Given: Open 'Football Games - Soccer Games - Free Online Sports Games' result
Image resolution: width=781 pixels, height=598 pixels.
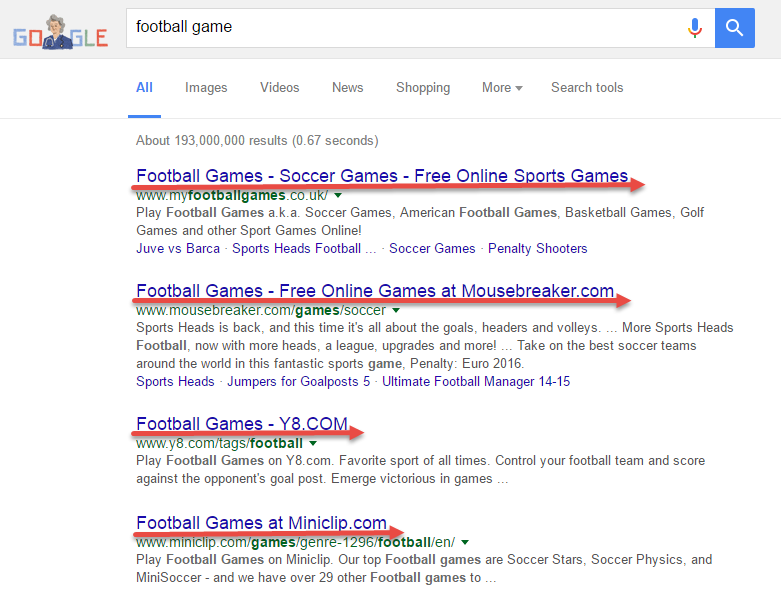Looking at the screenshot, I should point(382,176).
